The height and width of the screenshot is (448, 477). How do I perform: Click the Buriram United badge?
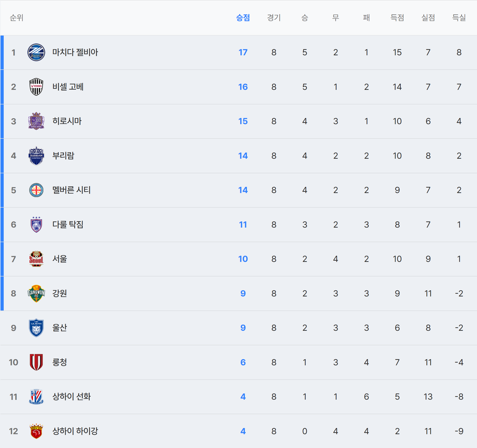pyautogui.click(x=36, y=156)
